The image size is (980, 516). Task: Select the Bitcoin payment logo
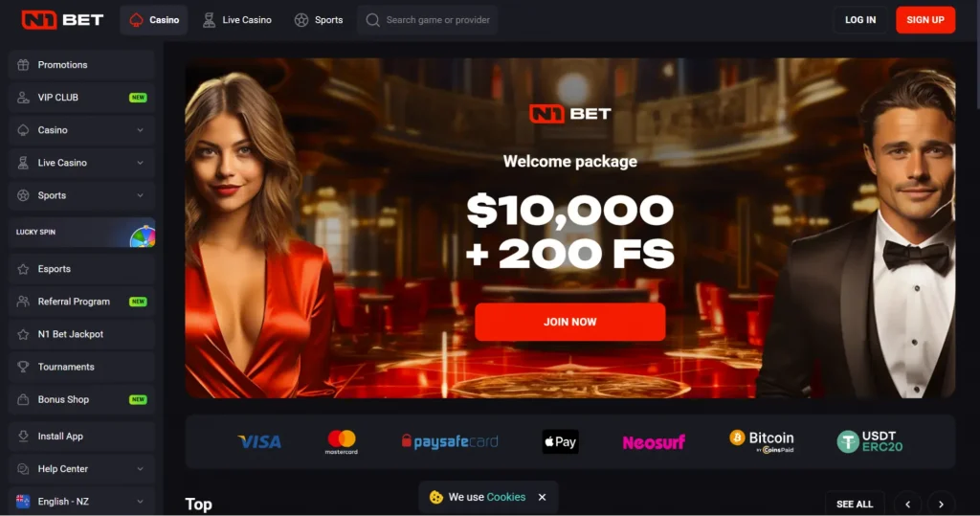tap(761, 441)
